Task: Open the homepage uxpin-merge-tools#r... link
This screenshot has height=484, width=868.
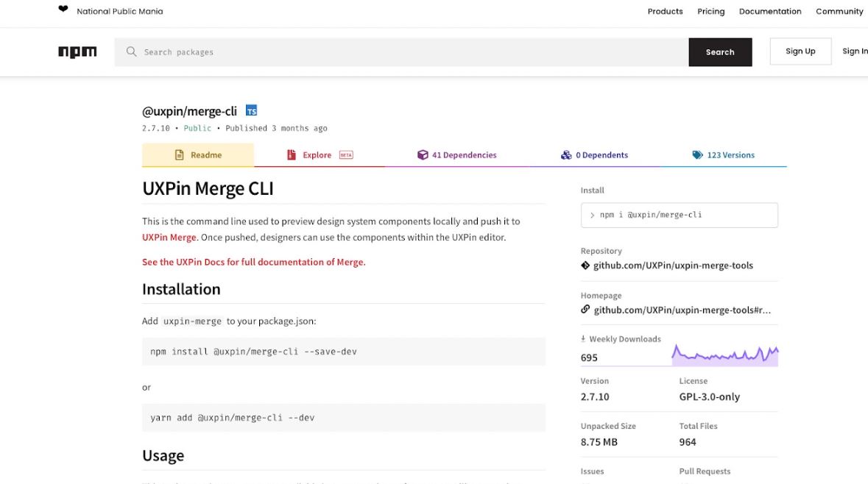Action: click(682, 310)
